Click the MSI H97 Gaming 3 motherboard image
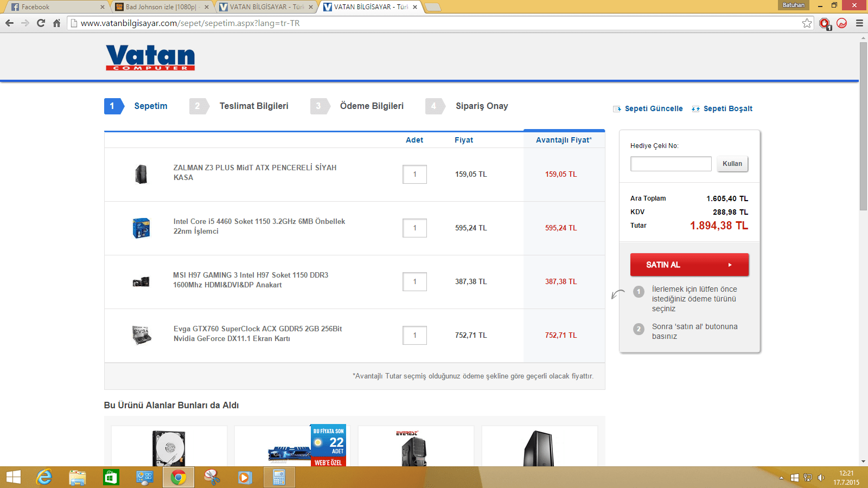Image resolution: width=868 pixels, height=488 pixels. [141, 281]
